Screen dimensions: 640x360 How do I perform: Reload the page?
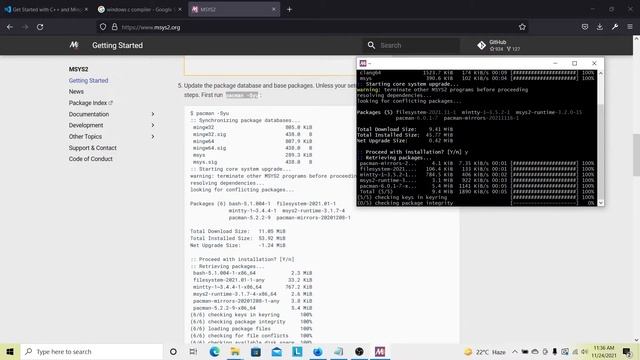pyautogui.click(x=40, y=27)
